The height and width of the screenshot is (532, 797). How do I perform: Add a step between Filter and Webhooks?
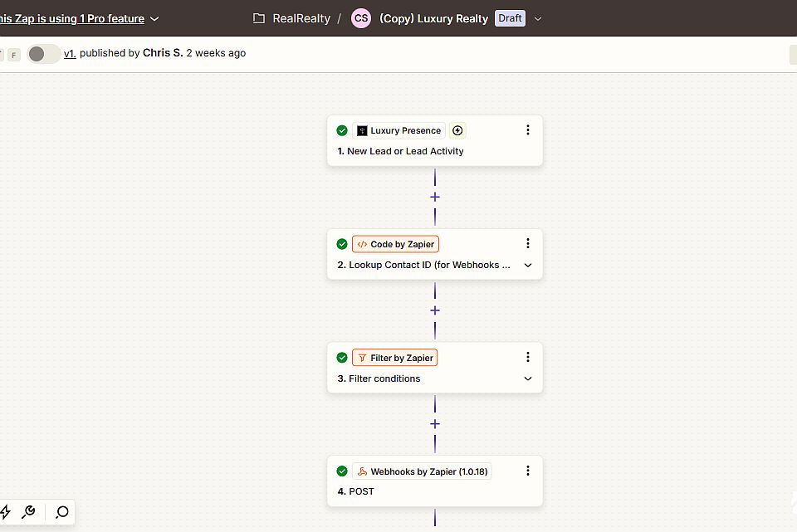coord(435,424)
